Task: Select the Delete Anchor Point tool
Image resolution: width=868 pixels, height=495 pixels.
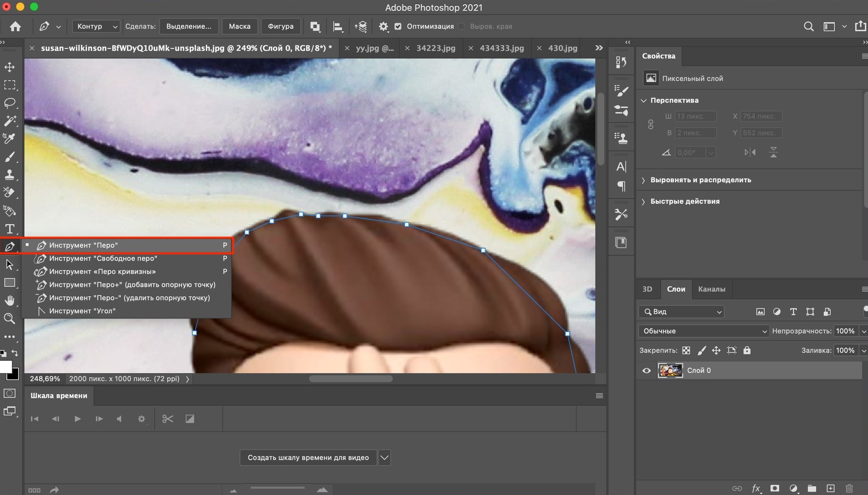Action: pyautogui.click(x=129, y=297)
